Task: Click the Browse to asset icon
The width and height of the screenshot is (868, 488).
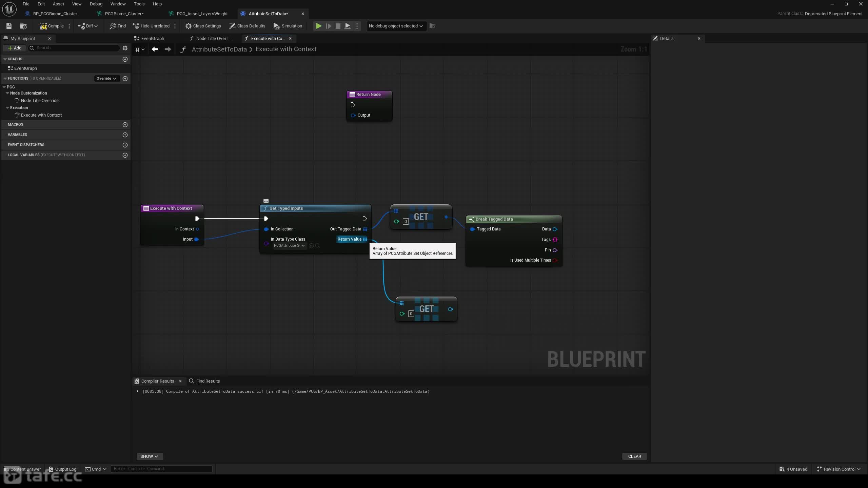Action: tap(23, 26)
